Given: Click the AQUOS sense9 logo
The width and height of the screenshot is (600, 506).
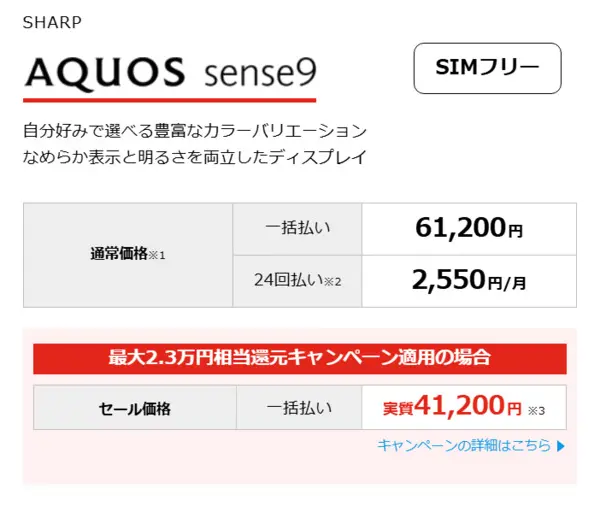Looking at the screenshot, I should pyautogui.click(x=169, y=72).
